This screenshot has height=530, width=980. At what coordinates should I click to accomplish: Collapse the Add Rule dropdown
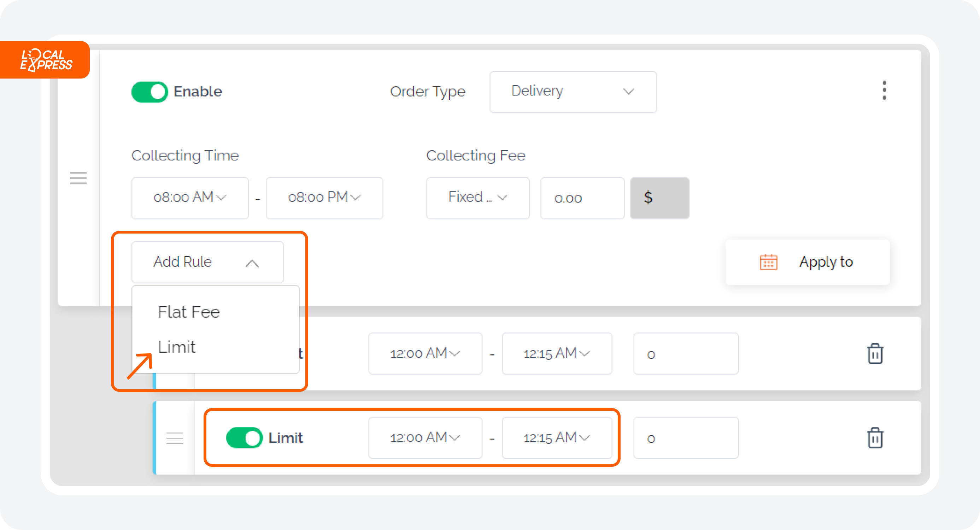(207, 262)
